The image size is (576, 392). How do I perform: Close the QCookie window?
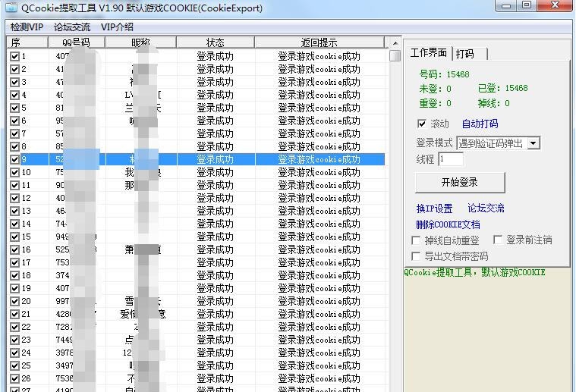point(555,5)
